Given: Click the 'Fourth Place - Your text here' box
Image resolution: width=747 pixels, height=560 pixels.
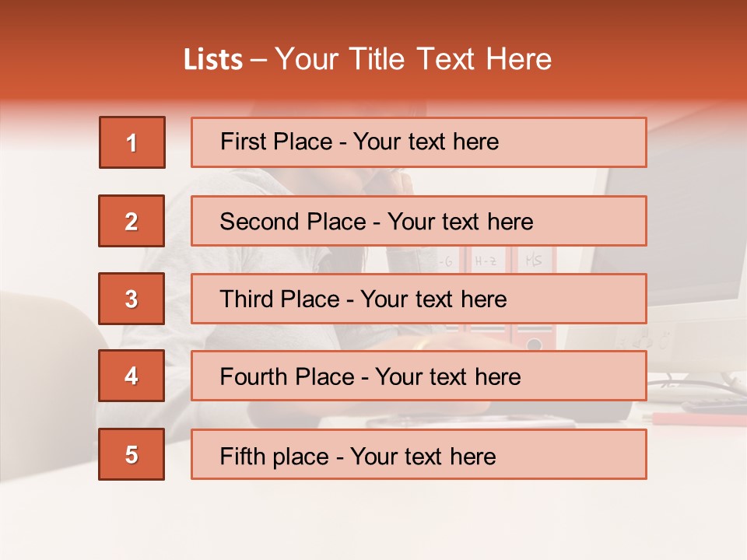Looking at the screenshot, I should [x=419, y=376].
